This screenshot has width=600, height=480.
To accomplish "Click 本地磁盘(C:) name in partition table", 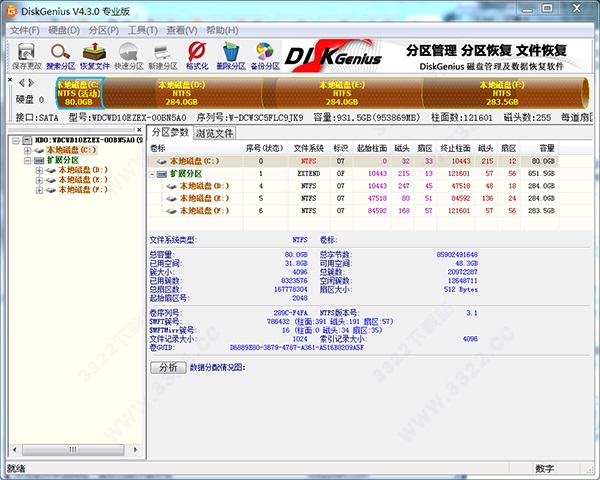I will pyautogui.click(x=194, y=162).
